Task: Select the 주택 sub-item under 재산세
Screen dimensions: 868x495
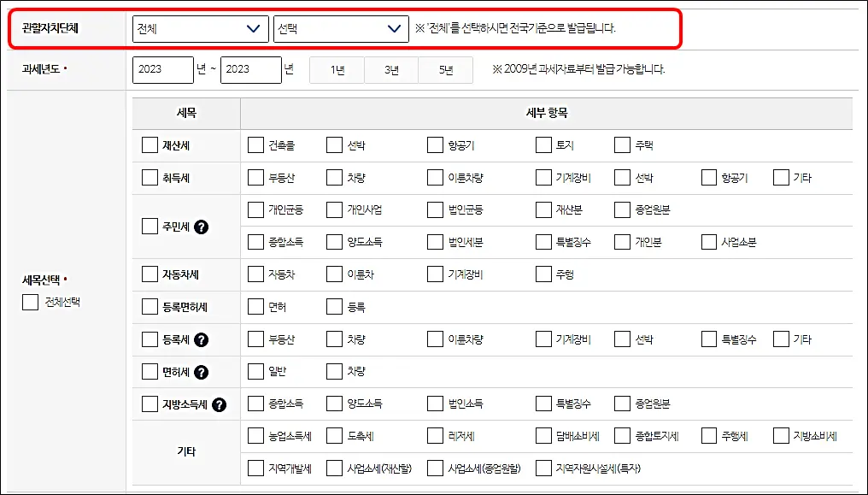Action: (x=621, y=144)
